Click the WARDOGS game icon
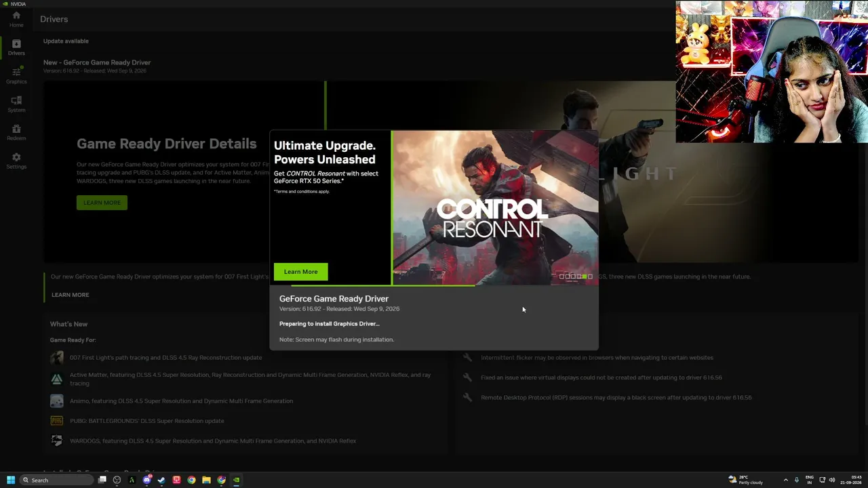The height and width of the screenshot is (488, 868). pyautogui.click(x=57, y=441)
